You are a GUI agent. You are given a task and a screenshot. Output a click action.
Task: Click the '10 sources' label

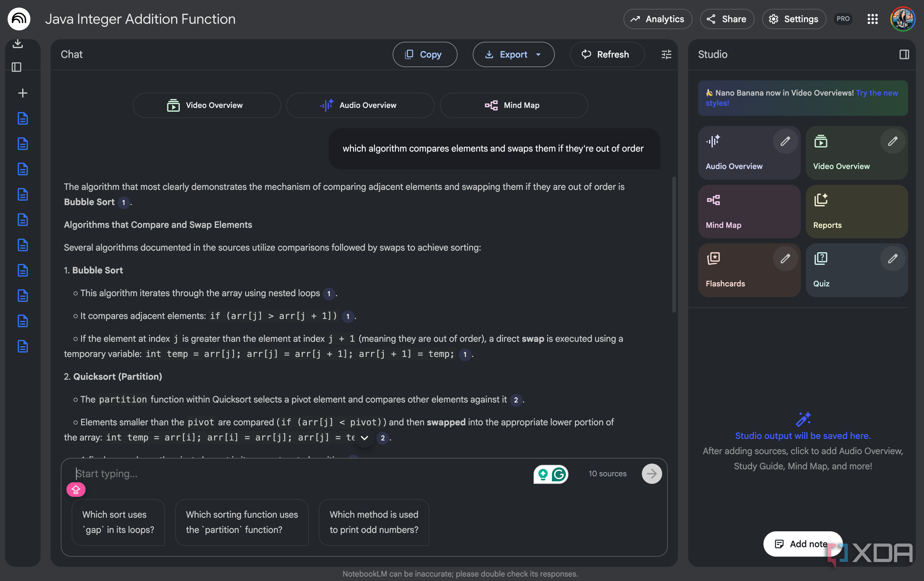click(607, 474)
